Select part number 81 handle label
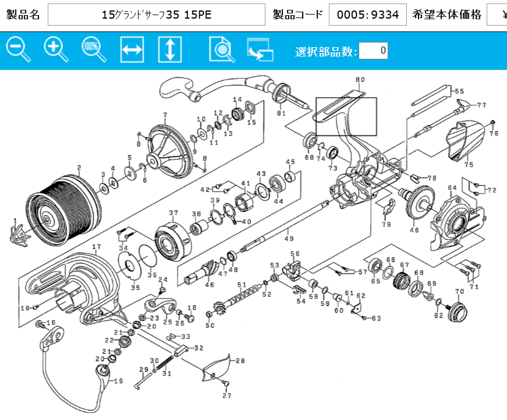This screenshot has width=507, height=420. point(281,113)
